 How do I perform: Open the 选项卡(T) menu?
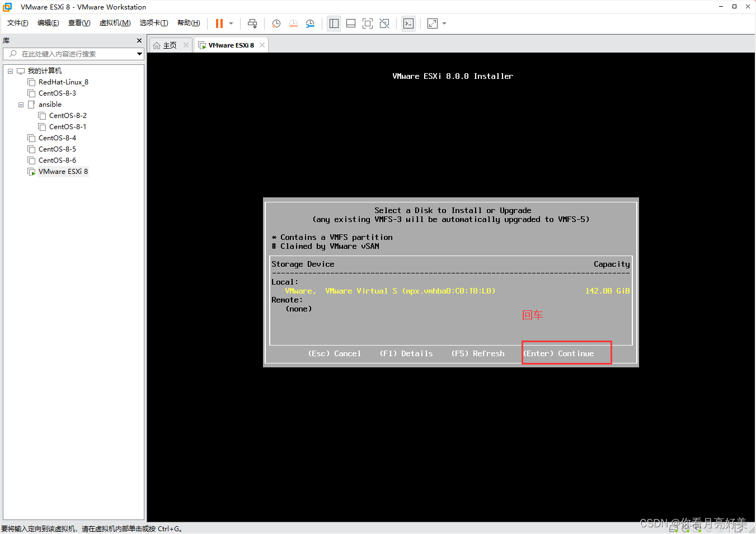pos(154,23)
